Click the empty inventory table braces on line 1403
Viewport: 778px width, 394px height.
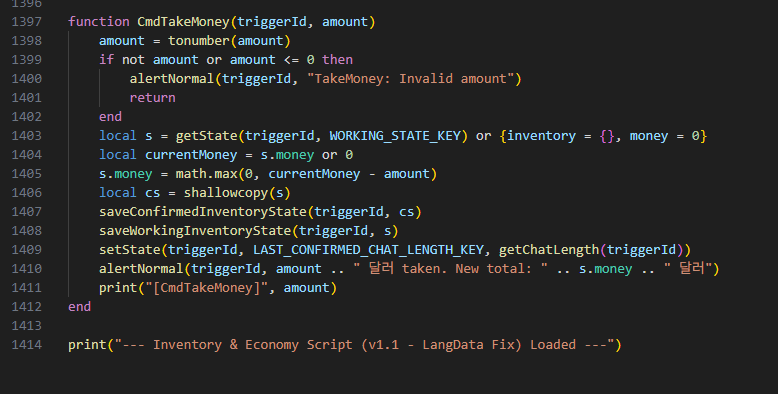[x=606, y=136]
